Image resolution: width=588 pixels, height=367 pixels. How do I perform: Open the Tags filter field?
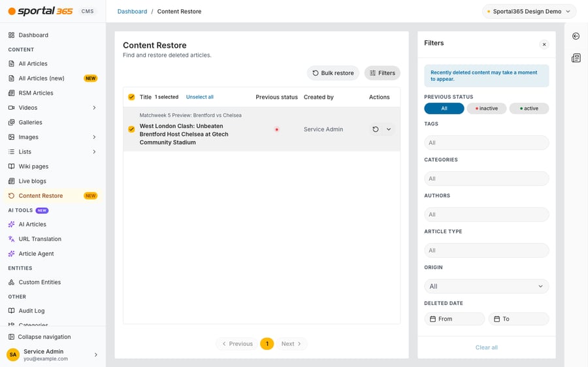pos(486,143)
